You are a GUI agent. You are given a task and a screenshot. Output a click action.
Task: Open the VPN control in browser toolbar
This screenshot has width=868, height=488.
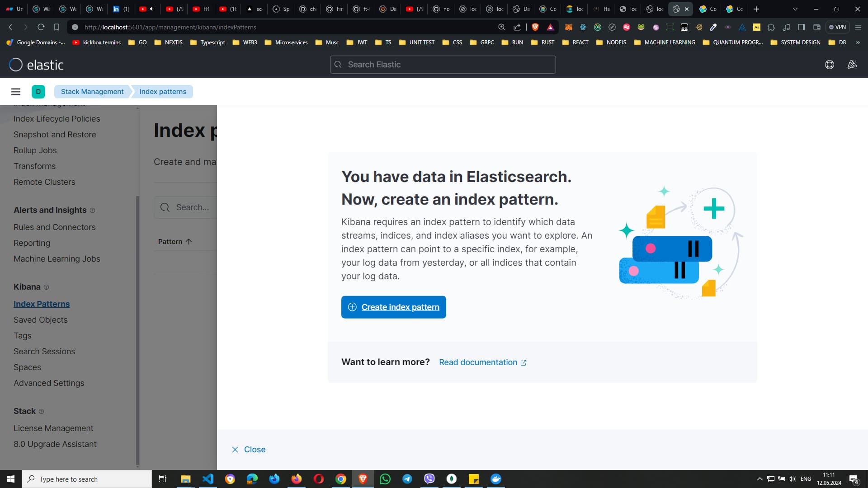838,27
